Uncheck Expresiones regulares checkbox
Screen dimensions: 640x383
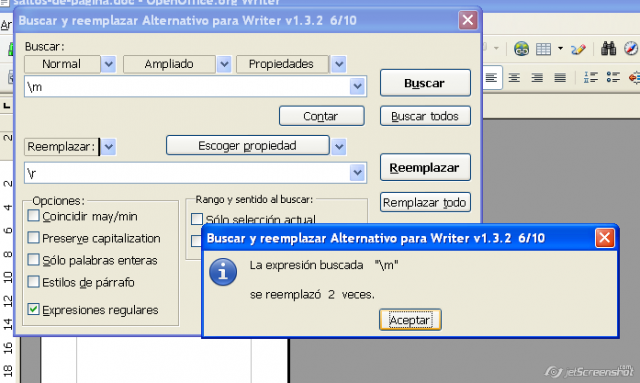click(33, 310)
